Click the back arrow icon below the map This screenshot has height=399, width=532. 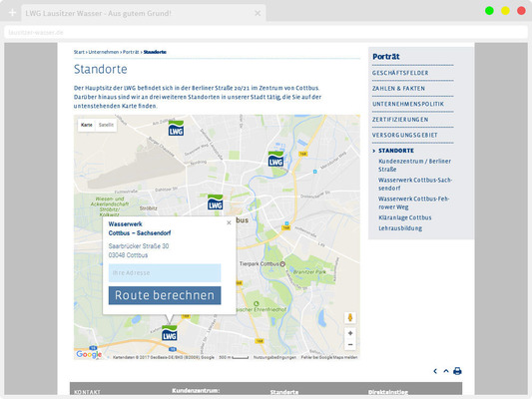[x=435, y=371]
